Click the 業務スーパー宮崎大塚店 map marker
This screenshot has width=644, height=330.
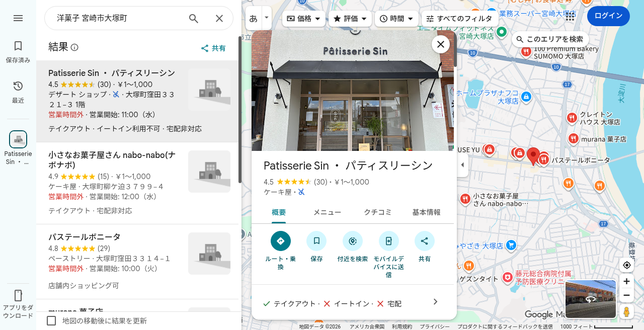point(492,14)
